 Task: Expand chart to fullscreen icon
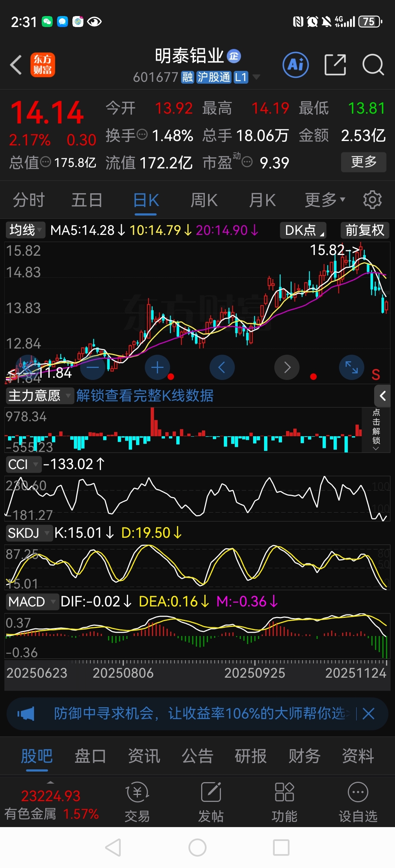click(351, 367)
